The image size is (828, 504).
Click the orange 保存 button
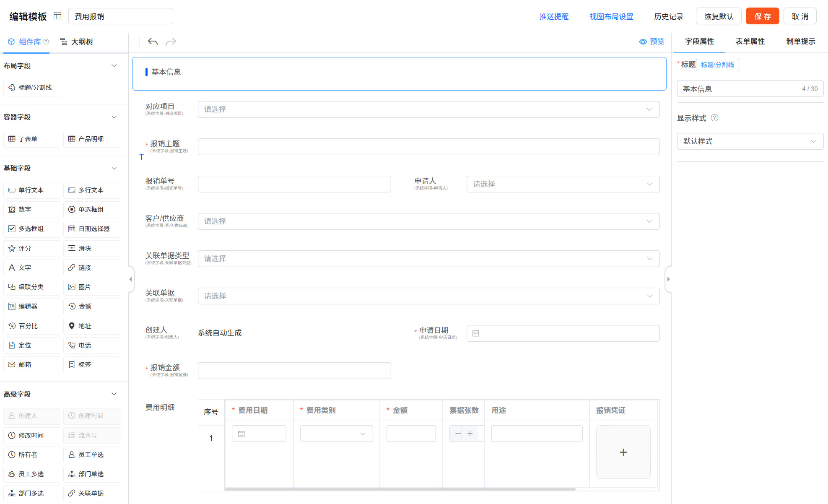[762, 16]
